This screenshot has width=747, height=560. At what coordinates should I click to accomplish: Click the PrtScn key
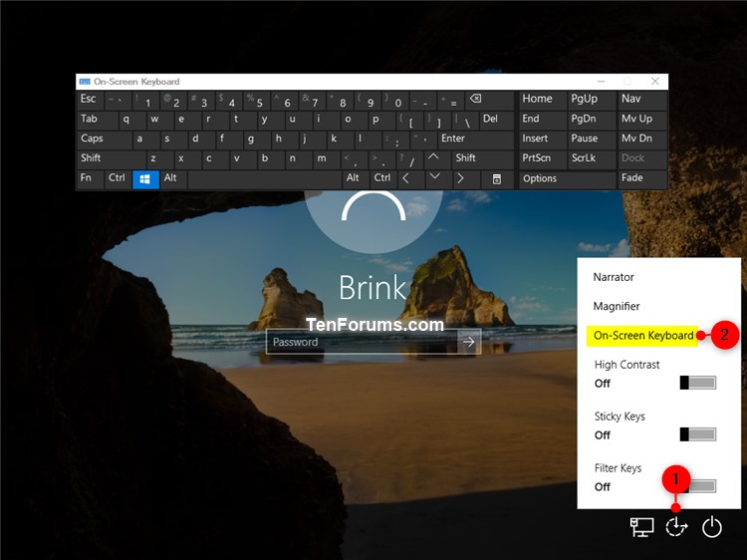coord(543,159)
